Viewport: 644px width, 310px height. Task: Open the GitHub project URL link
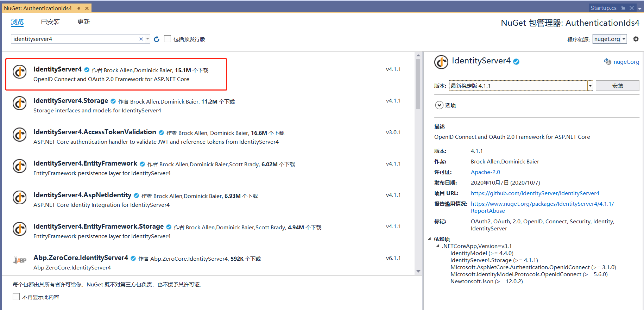[x=535, y=193]
